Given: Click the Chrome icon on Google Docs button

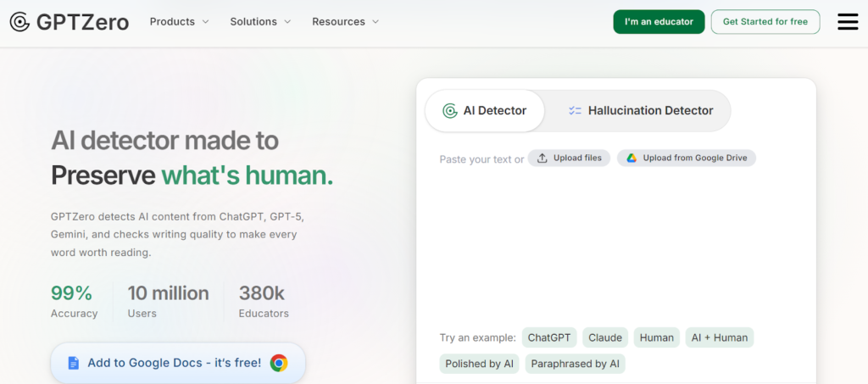Looking at the screenshot, I should pyautogui.click(x=279, y=363).
